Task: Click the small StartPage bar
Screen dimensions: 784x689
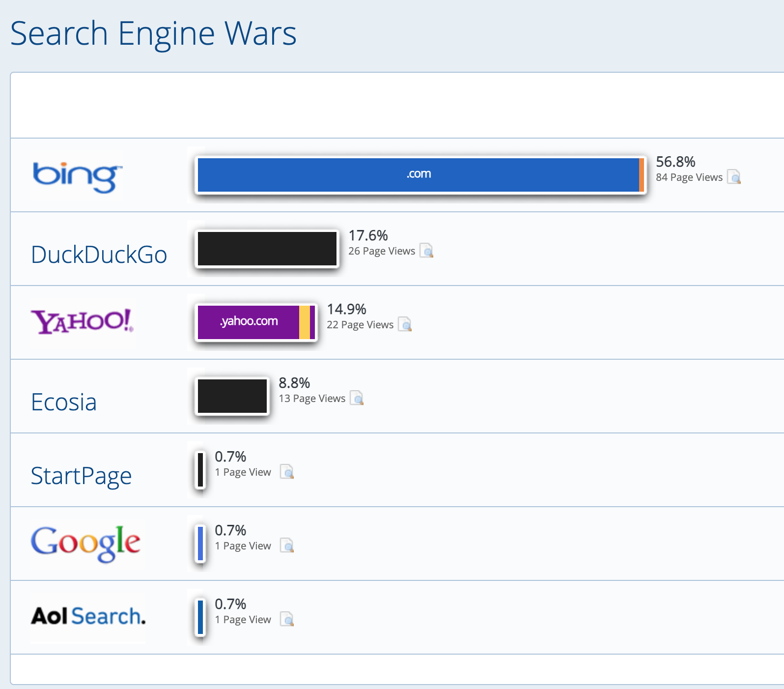Action: (200, 469)
